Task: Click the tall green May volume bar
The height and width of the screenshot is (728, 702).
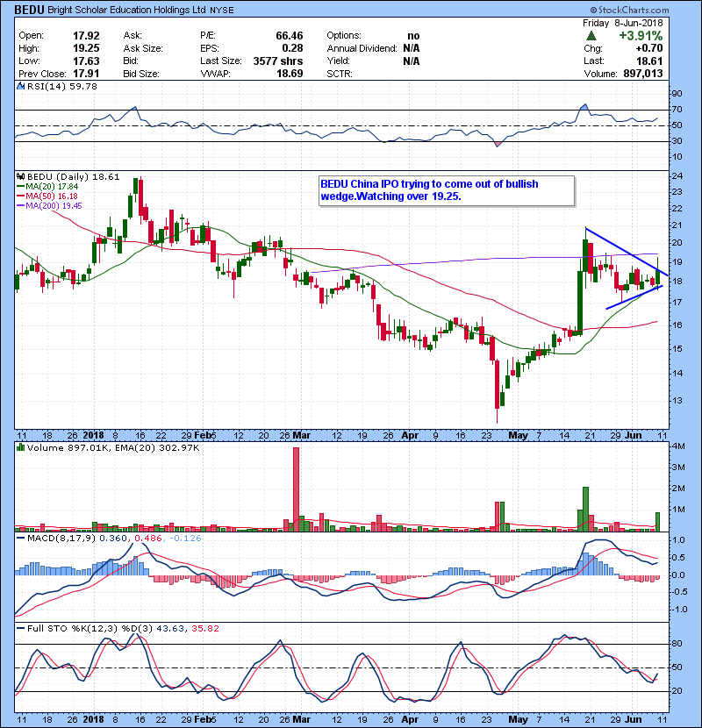Action: pos(585,509)
